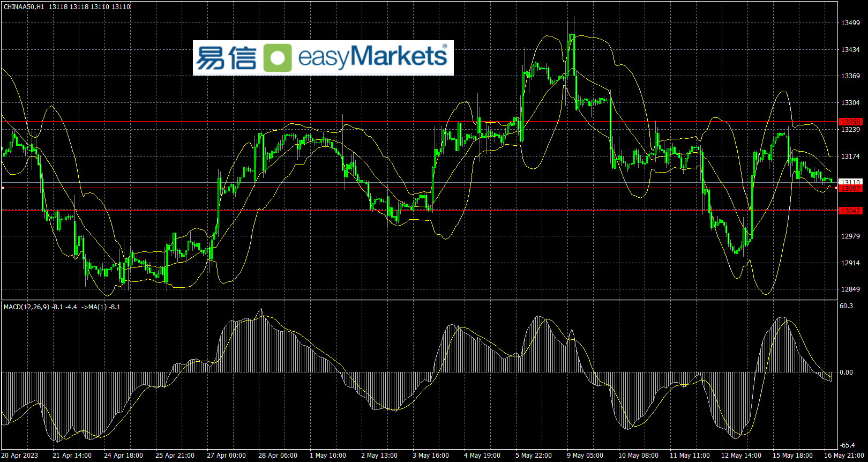Click the 11 May 11:00 time label
This screenshot has height=462, width=868.
tap(690, 456)
